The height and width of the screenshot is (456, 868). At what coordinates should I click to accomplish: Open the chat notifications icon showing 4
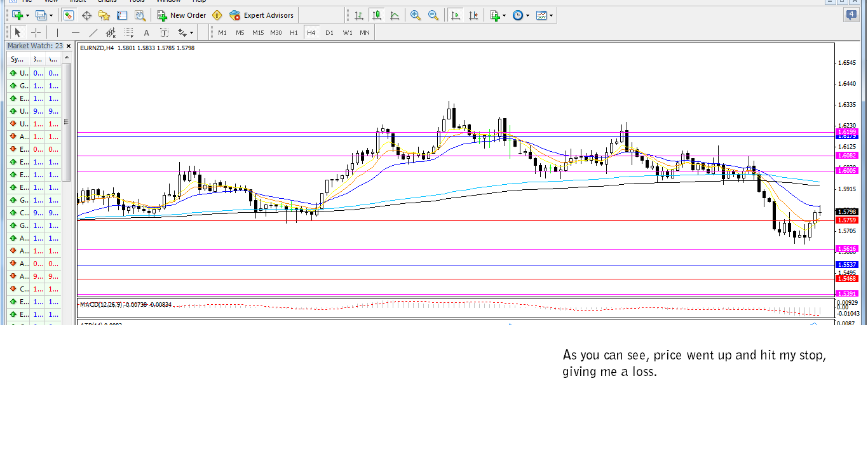[851, 15]
